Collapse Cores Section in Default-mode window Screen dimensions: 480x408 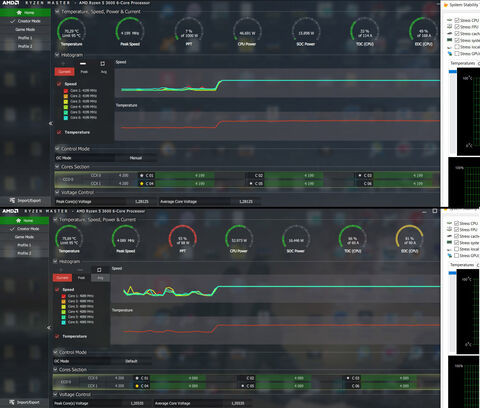tap(55, 370)
